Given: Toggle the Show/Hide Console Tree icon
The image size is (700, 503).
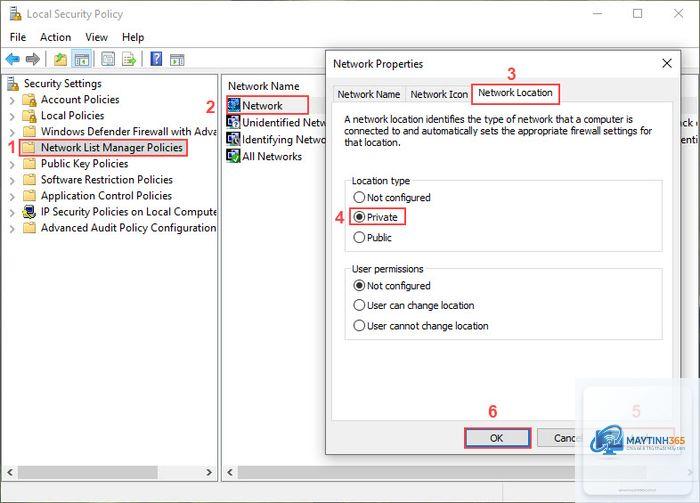Looking at the screenshot, I should point(82,59).
